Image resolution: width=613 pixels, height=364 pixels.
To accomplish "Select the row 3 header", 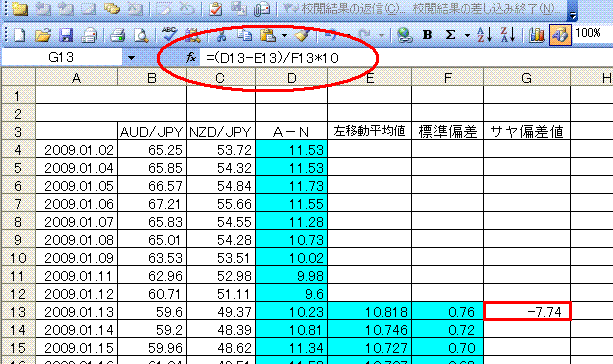I will click(x=18, y=132).
